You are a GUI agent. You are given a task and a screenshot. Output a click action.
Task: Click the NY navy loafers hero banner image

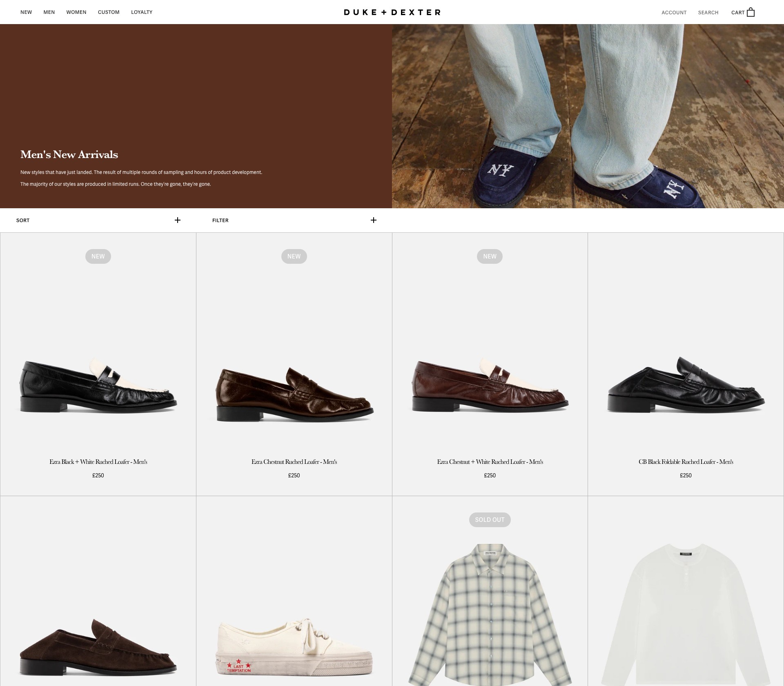pyautogui.click(x=588, y=116)
